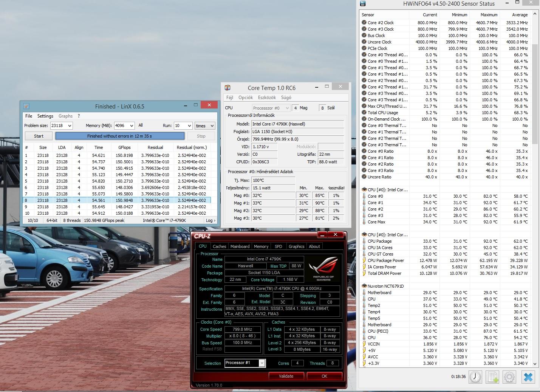
Task: Click the icon beside Core #0 Ratio row
Action: (x=364, y=151)
